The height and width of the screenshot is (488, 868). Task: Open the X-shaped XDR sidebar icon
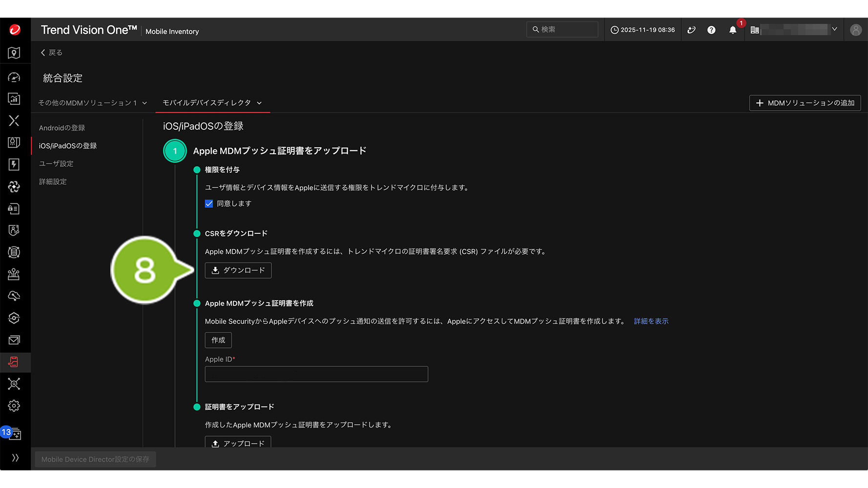pyautogui.click(x=14, y=121)
